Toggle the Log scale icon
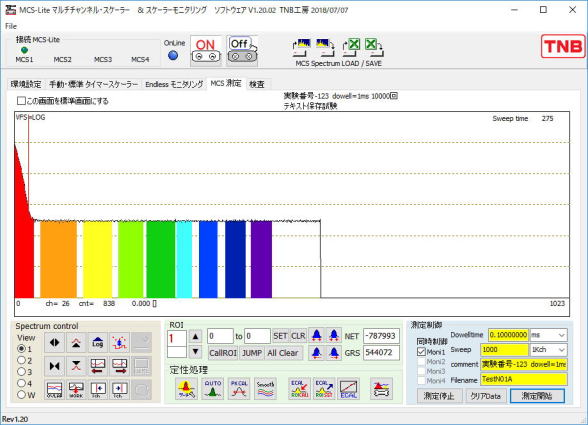 98,342
